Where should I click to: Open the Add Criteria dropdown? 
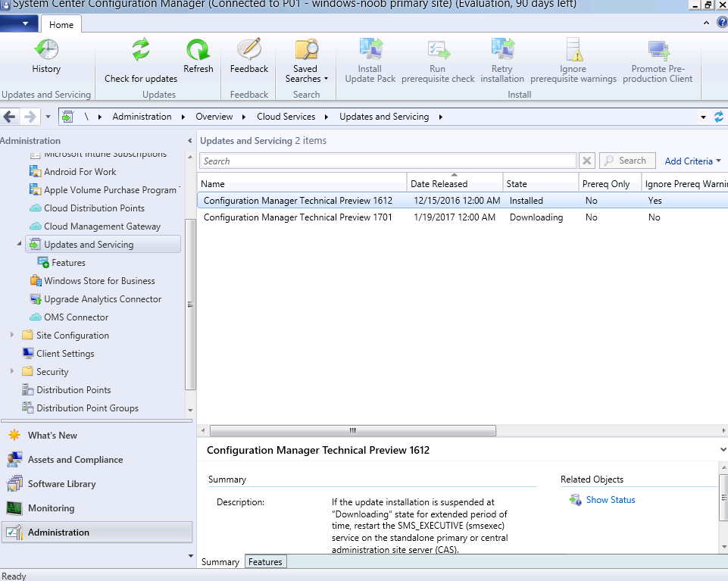click(x=692, y=161)
